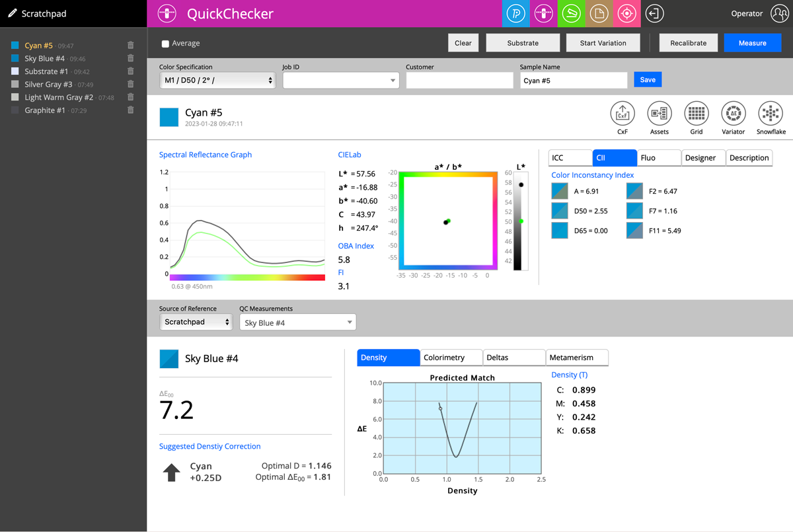Delete Graphite #1 with its trash icon
This screenshot has width=793, height=532.
pyautogui.click(x=130, y=110)
